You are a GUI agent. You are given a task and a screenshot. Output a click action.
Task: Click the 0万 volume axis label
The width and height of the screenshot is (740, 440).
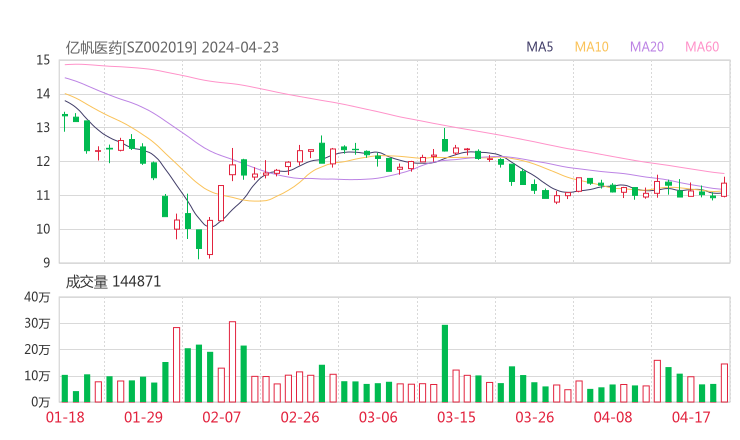pyautogui.click(x=40, y=402)
